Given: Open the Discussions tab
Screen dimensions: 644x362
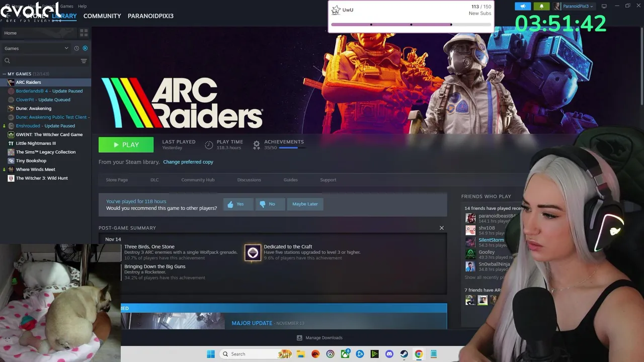Looking at the screenshot, I should pyautogui.click(x=249, y=179).
